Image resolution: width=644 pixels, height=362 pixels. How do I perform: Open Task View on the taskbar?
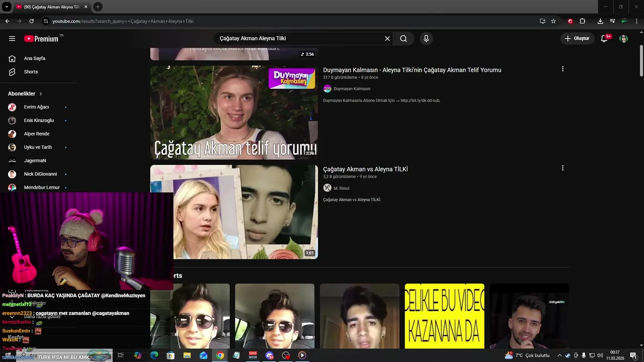(x=121, y=355)
